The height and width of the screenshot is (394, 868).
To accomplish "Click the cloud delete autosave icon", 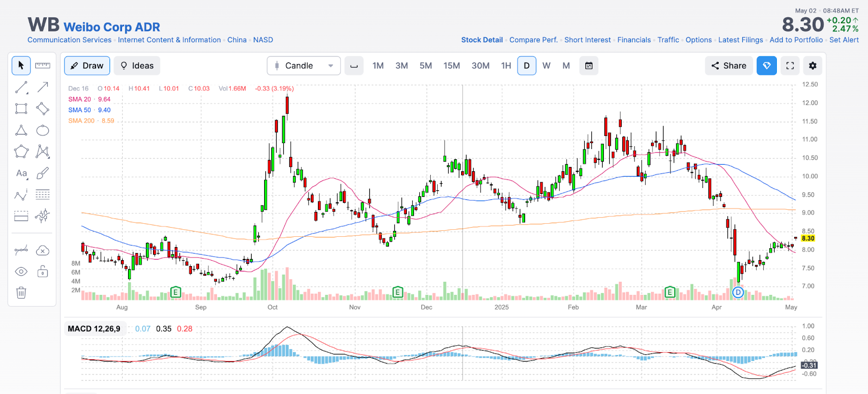I will pos(42,250).
